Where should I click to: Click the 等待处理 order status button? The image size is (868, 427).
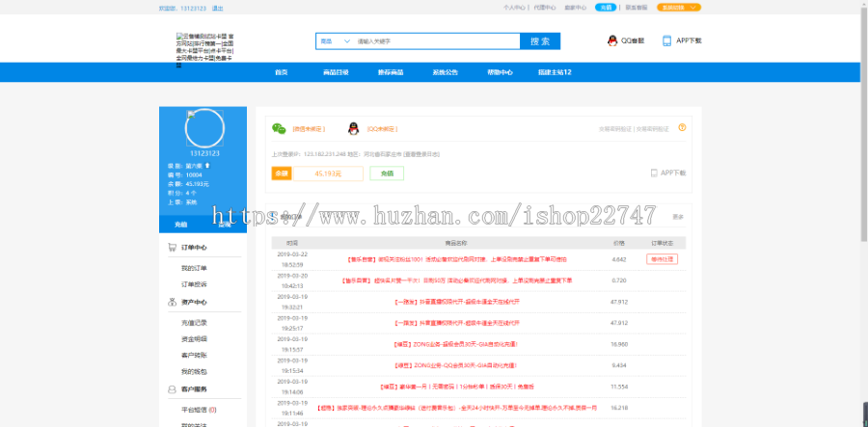pyautogui.click(x=662, y=259)
